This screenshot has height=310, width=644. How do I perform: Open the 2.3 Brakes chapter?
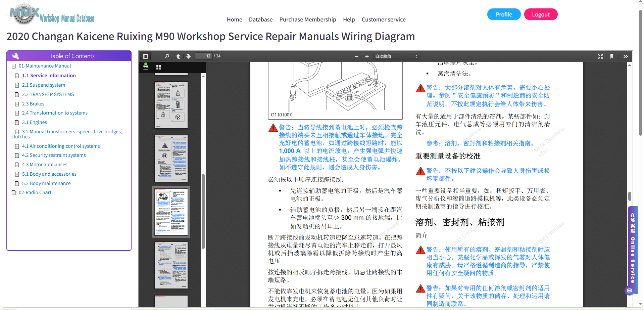point(33,104)
